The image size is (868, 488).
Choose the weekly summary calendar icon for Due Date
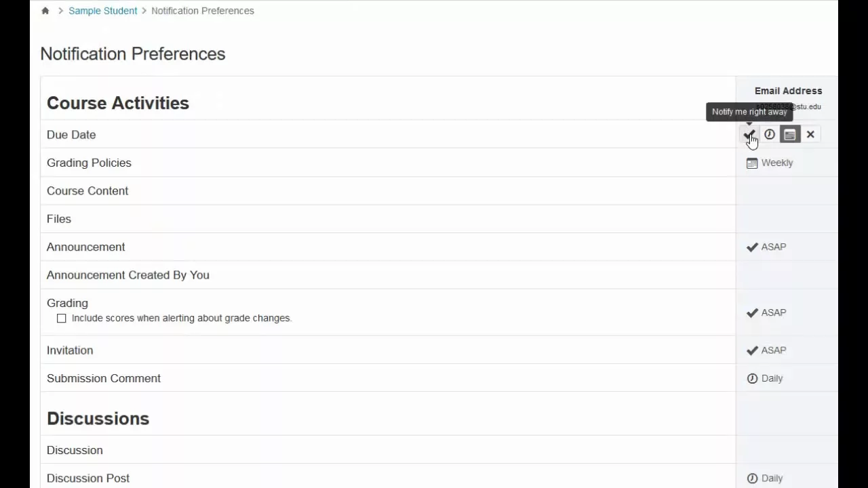point(790,134)
